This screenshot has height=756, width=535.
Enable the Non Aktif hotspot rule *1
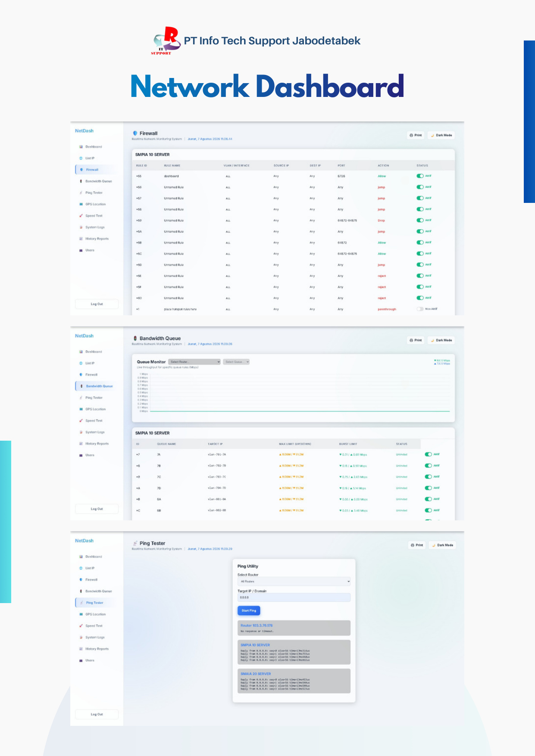point(420,309)
